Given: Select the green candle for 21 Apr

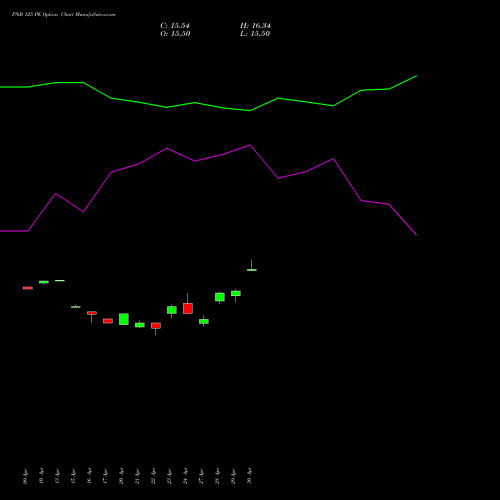Looking at the screenshot, I should pyautogui.click(x=140, y=325).
